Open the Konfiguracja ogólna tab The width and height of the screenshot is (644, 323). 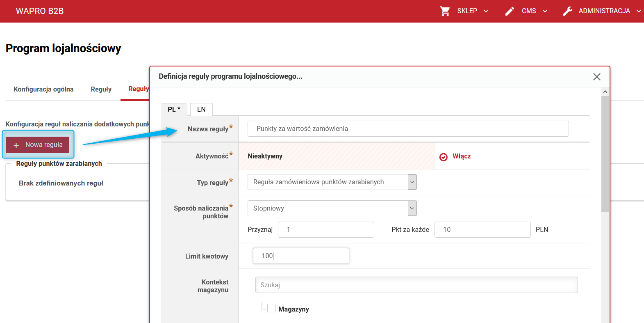[43, 89]
